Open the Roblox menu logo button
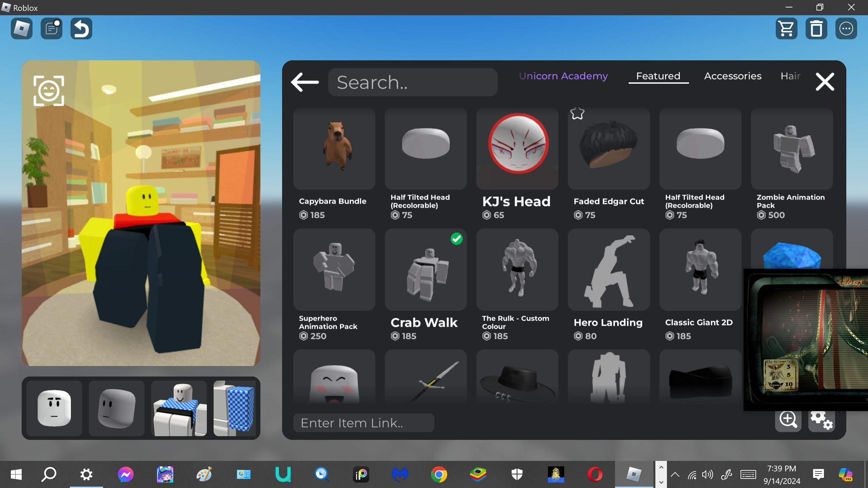This screenshot has height=488, width=868. tap(22, 28)
